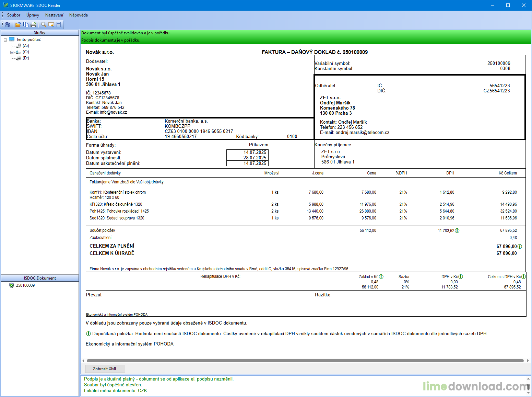Expand the (C:) drive node
The width and height of the screenshot is (532, 397).
point(12,52)
